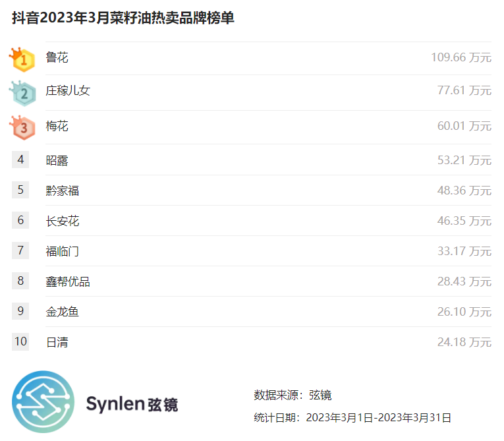Select brand name 福临门
Image resolution: width=504 pixels, height=441 pixels.
(63, 252)
